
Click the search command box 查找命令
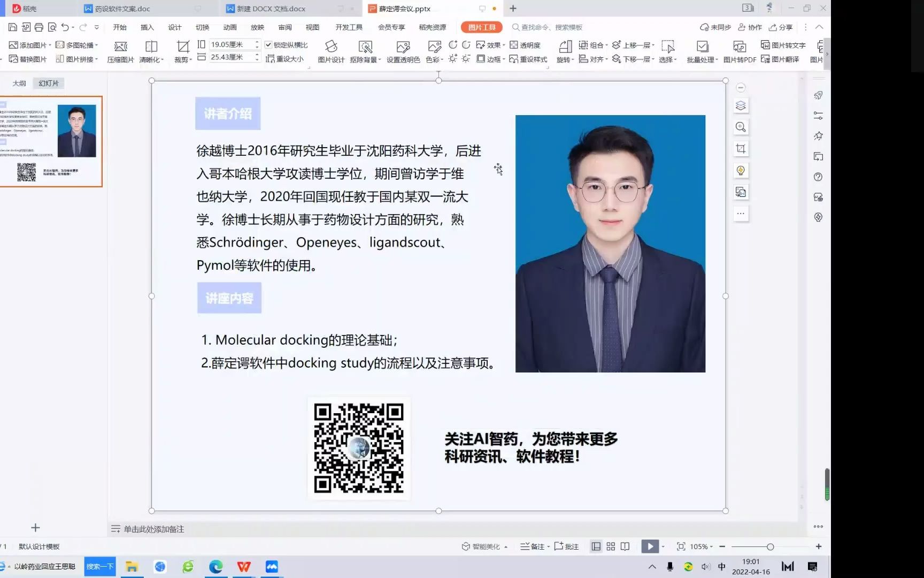click(548, 27)
